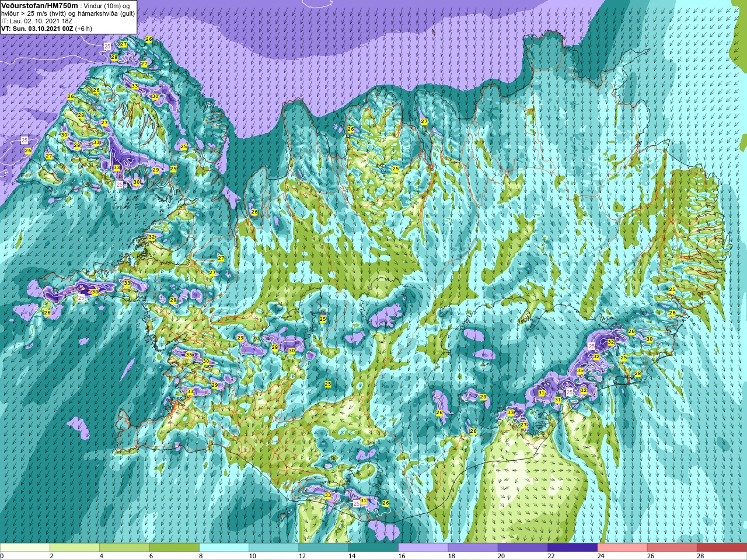This screenshot has height=560, width=747.
Task: Select the lavender 16–18 legend swatch
Action: [x=423, y=548]
